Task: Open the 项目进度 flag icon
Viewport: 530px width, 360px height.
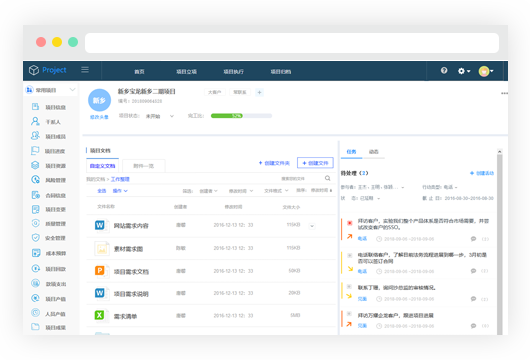Action: click(x=35, y=150)
